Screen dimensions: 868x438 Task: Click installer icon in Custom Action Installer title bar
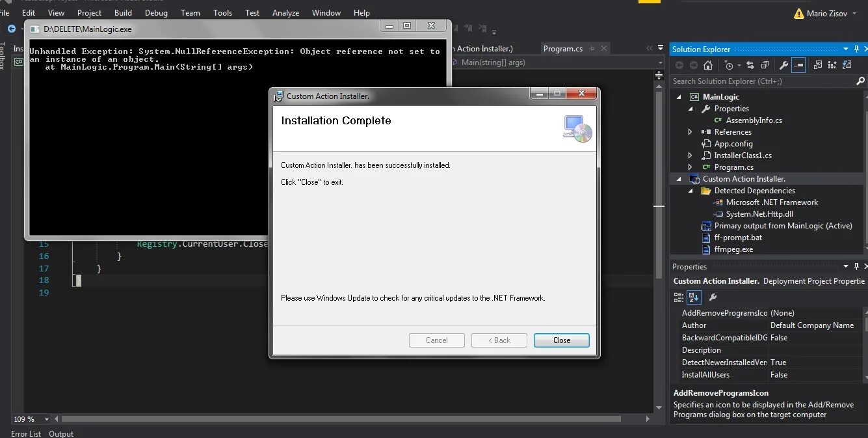click(279, 96)
